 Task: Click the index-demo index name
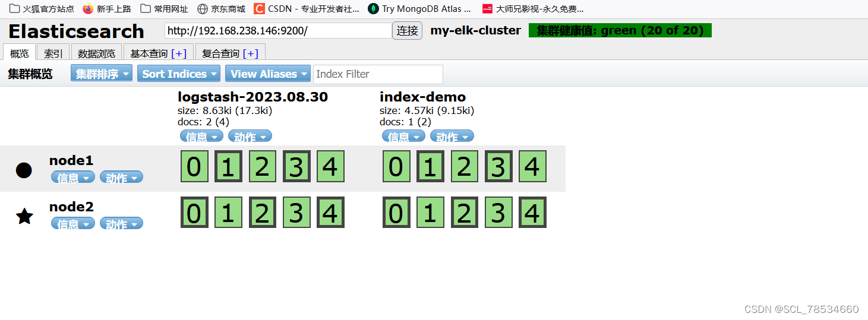coord(422,97)
